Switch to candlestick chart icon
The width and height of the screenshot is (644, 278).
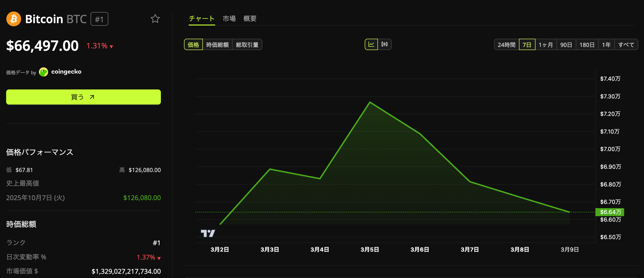(384, 45)
